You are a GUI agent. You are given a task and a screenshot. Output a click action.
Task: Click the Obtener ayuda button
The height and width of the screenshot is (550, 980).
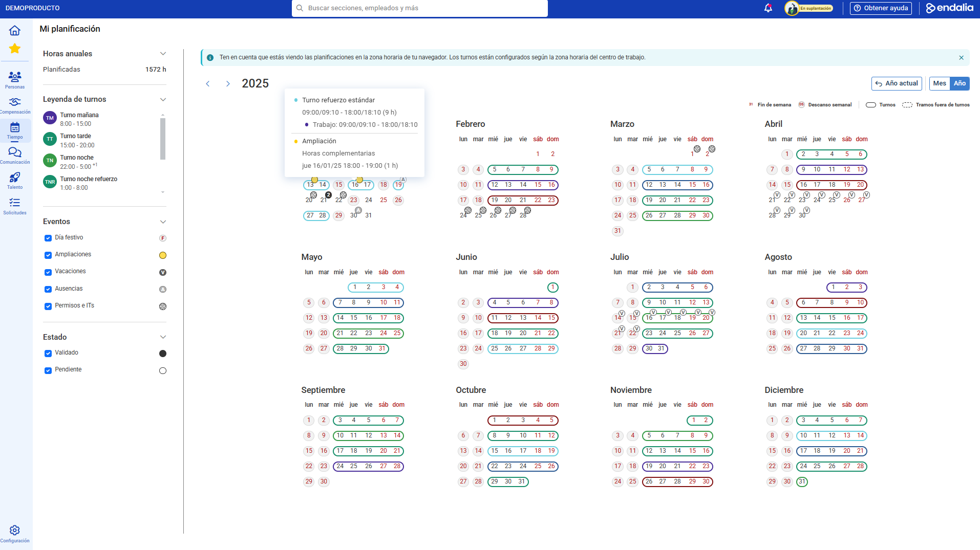881,8
